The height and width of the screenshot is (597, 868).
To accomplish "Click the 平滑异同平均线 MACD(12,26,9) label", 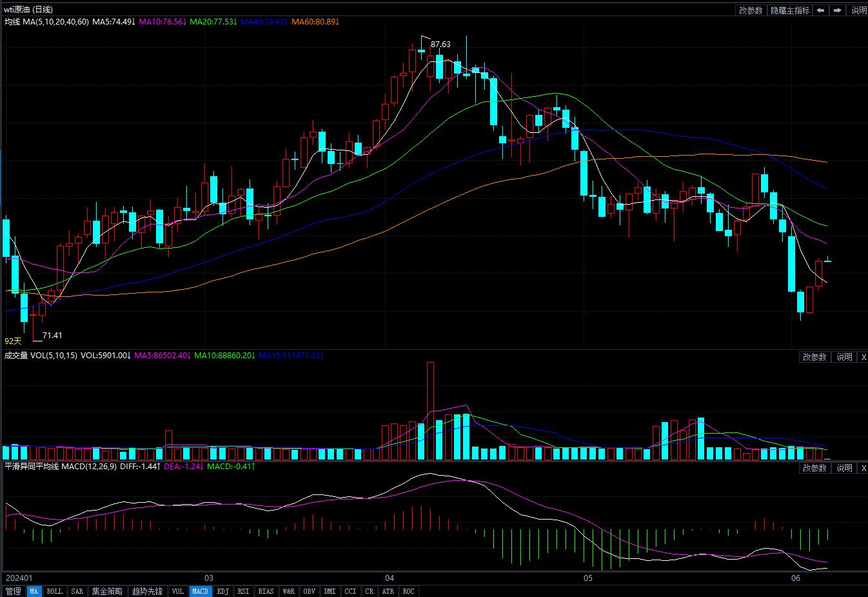I will (61, 467).
